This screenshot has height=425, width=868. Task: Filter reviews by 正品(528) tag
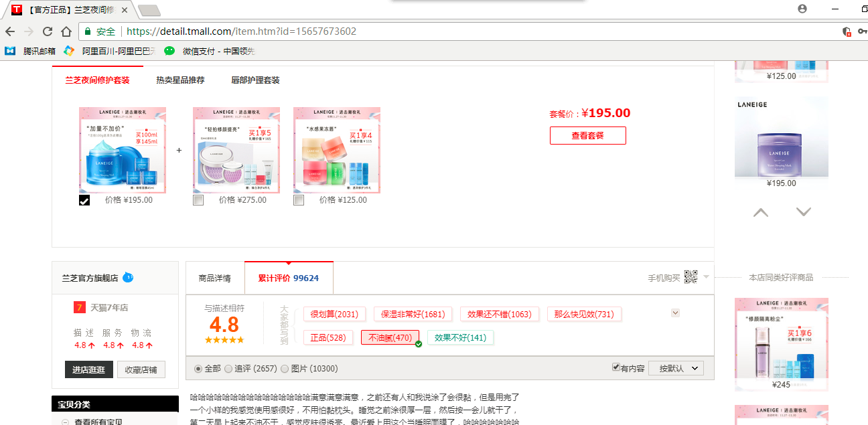point(328,338)
